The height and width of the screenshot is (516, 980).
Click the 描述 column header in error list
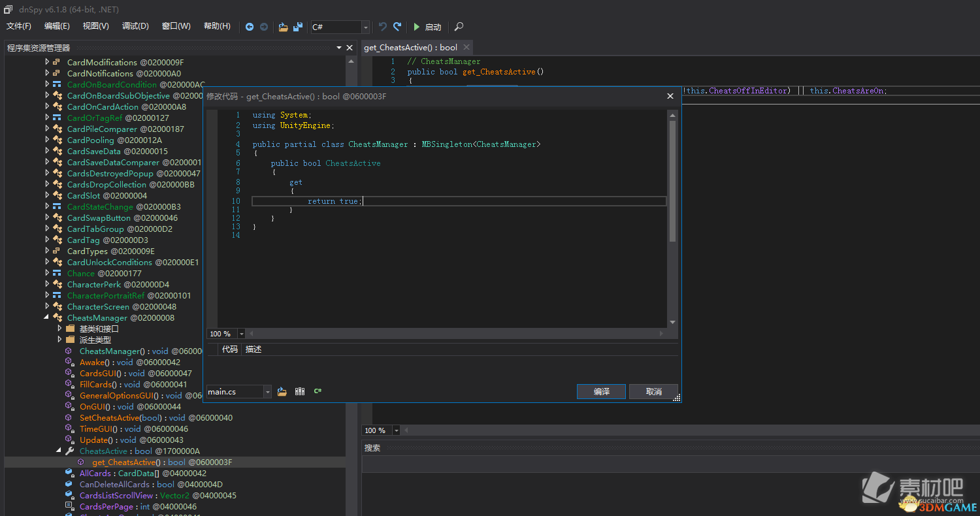point(253,349)
